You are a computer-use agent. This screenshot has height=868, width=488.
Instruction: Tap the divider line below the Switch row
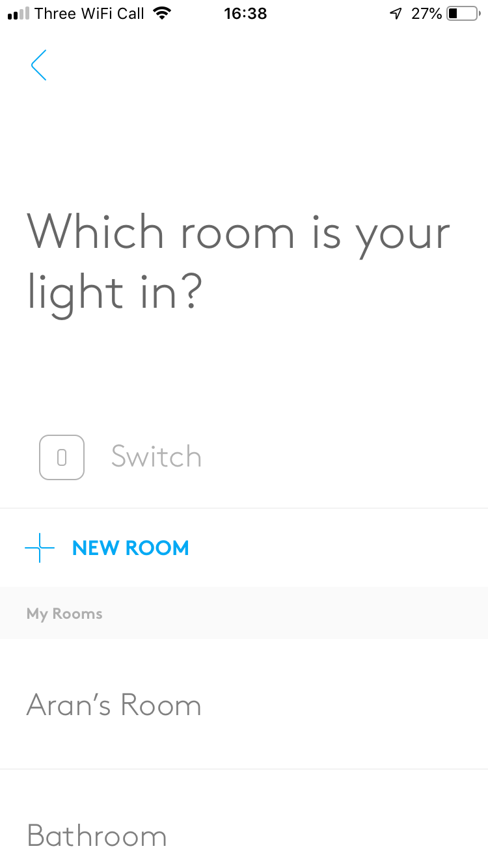tap(244, 508)
